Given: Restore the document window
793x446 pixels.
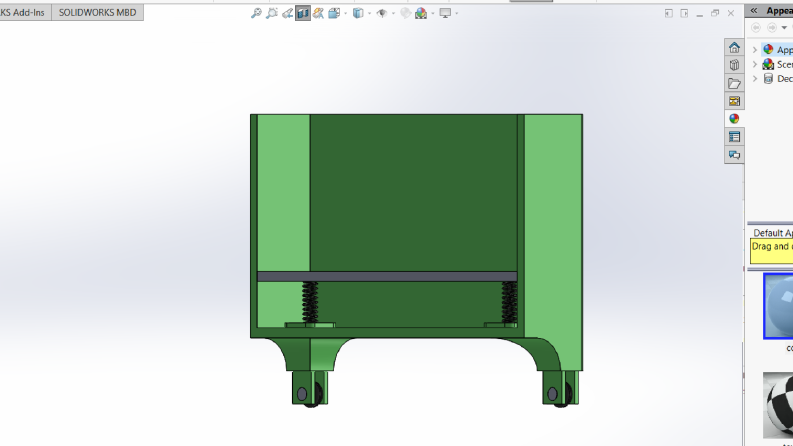Looking at the screenshot, I should coord(715,13).
